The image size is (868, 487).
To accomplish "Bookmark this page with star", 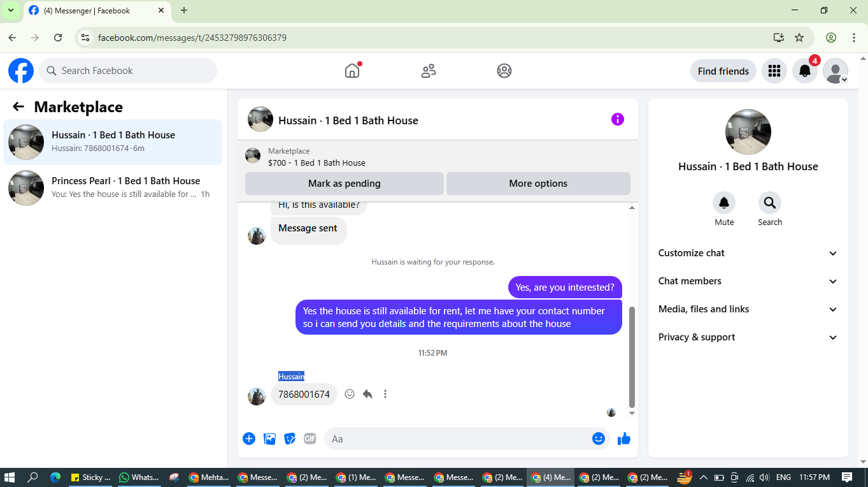I will pyautogui.click(x=799, y=38).
